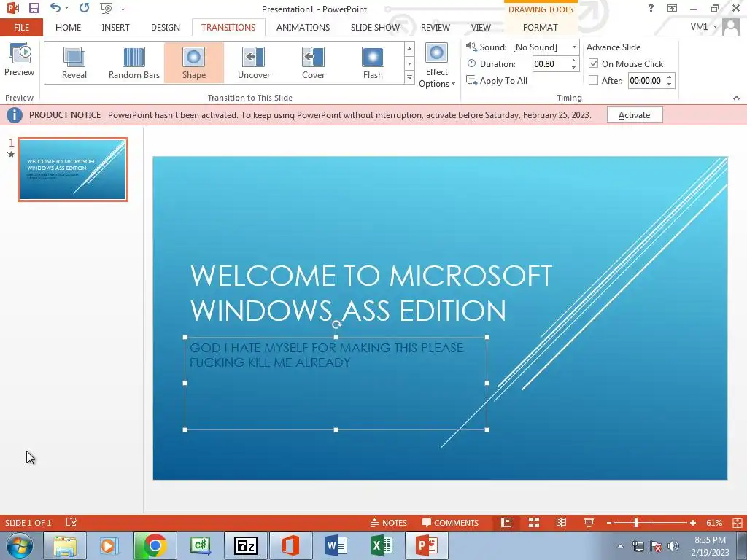Click the After time input field
The height and width of the screenshot is (560, 747).
tap(646, 80)
